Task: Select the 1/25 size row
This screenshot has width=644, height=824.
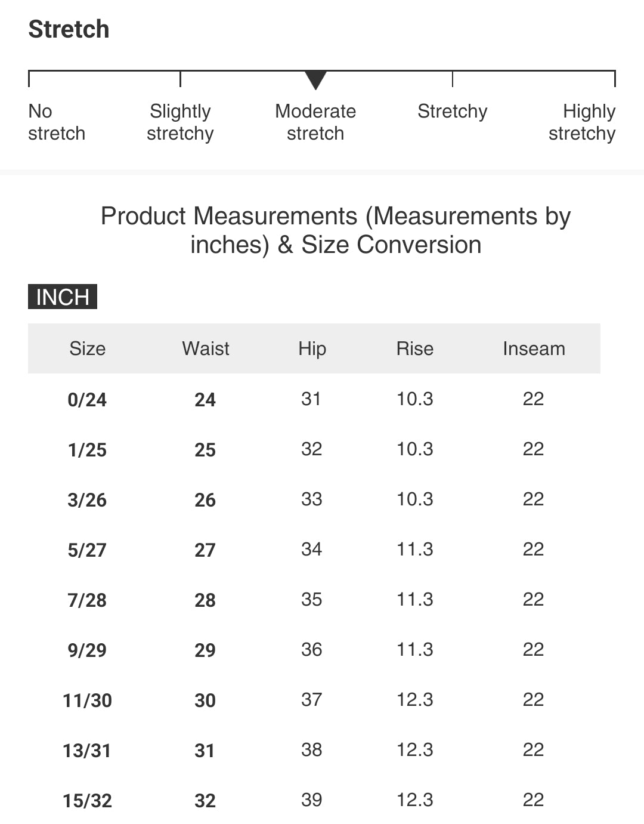Action: click(x=87, y=449)
